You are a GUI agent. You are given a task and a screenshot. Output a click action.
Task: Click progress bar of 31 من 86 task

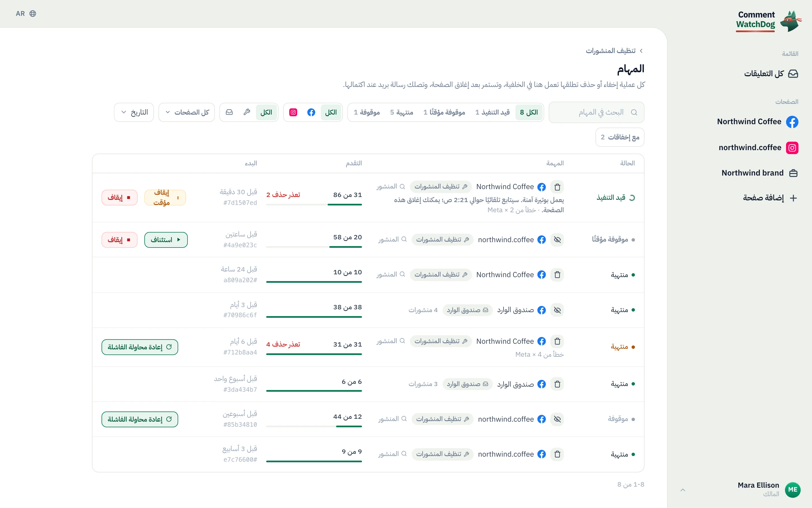pyautogui.click(x=314, y=205)
